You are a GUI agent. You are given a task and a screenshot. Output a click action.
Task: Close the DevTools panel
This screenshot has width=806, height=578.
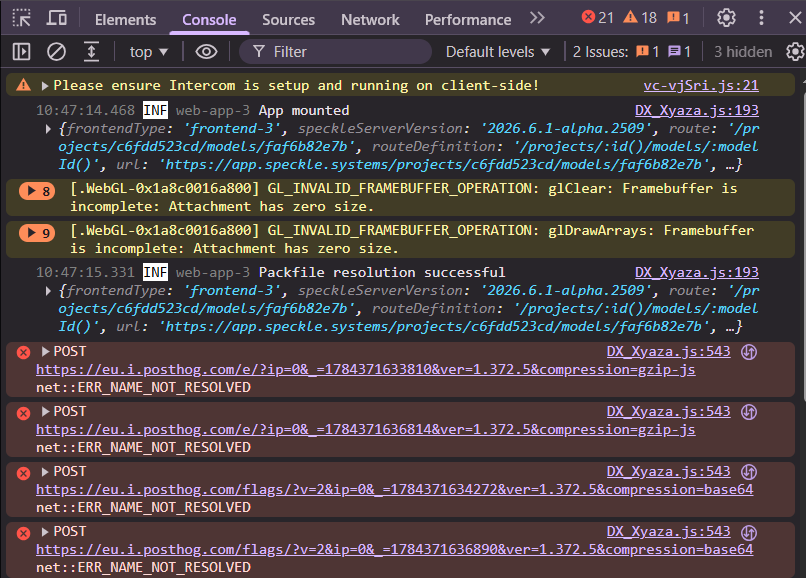click(795, 18)
